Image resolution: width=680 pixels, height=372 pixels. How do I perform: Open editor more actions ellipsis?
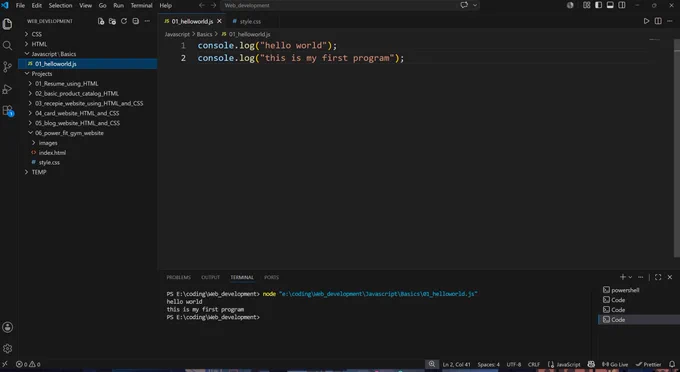tap(670, 21)
